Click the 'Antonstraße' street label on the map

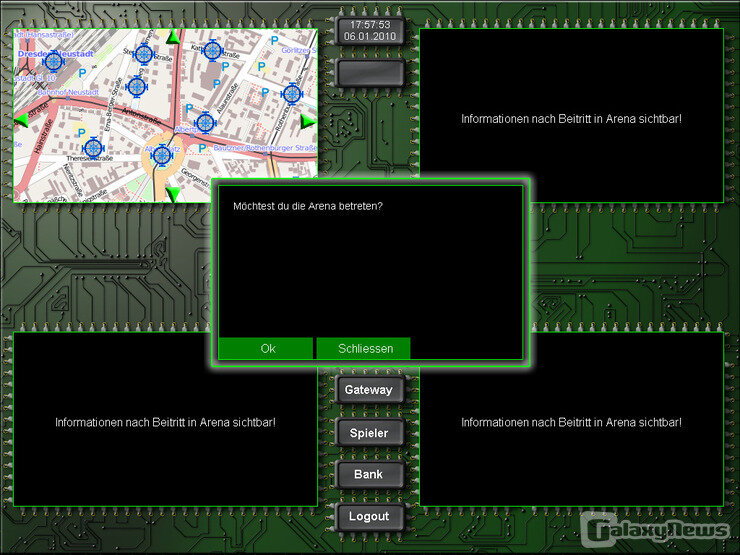(141, 117)
